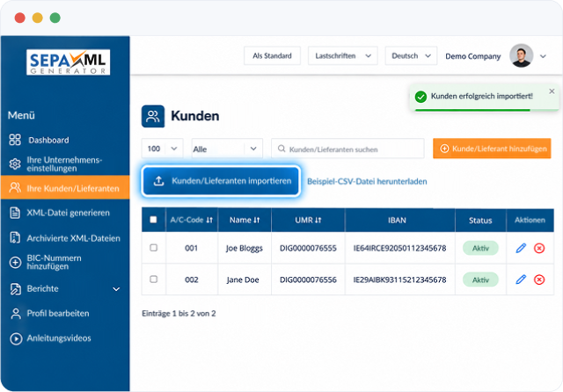Click Kunden/Lieferanten importieren button

(221, 181)
